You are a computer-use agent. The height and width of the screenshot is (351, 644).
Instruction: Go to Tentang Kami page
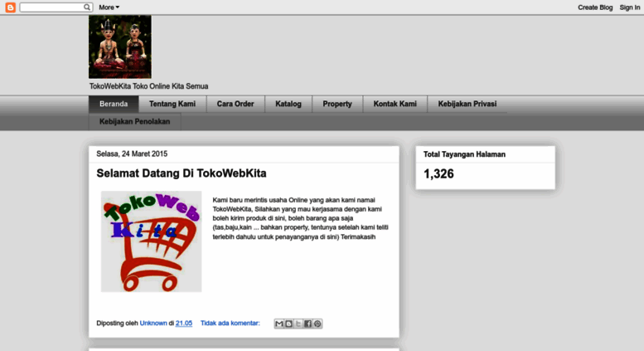tap(172, 104)
